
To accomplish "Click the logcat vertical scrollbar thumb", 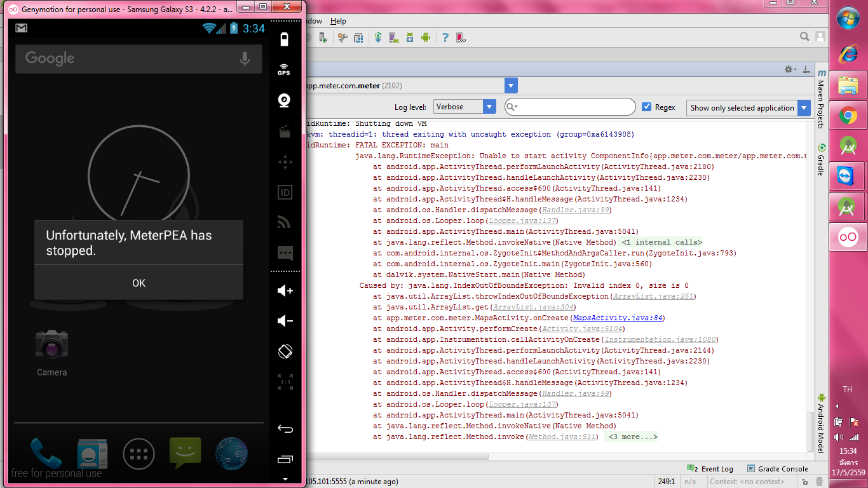I will coord(810,430).
